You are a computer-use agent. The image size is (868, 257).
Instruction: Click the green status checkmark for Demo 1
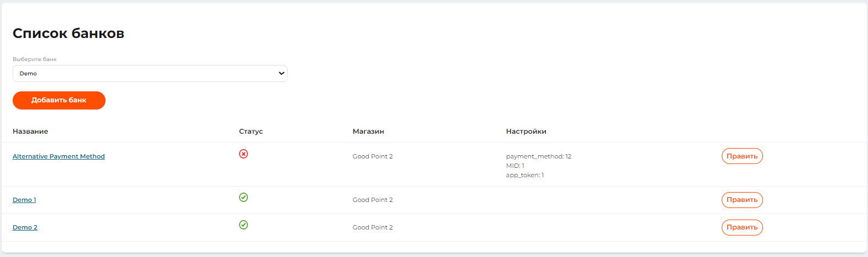(244, 198)
